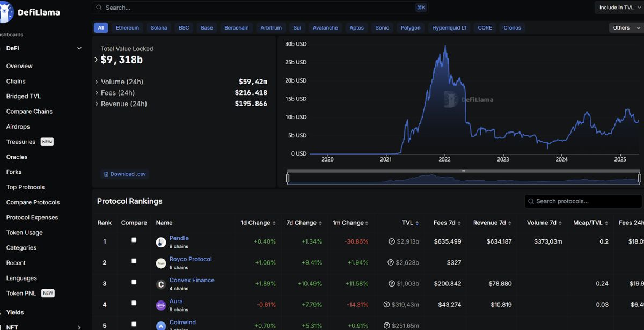This screenshot has height=330, width=644.
Task: Sort by 1d Change using its sort arrows
Action: (274, 223)
